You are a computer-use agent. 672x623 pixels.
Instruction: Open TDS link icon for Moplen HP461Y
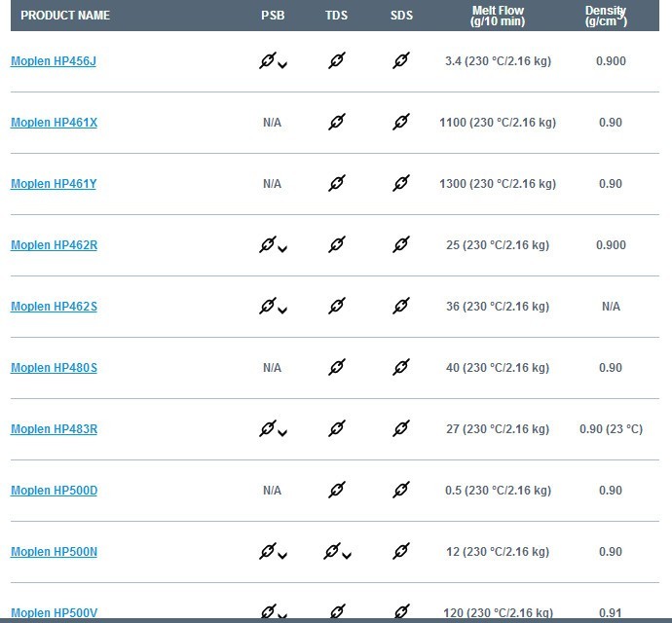pos(336,183)
